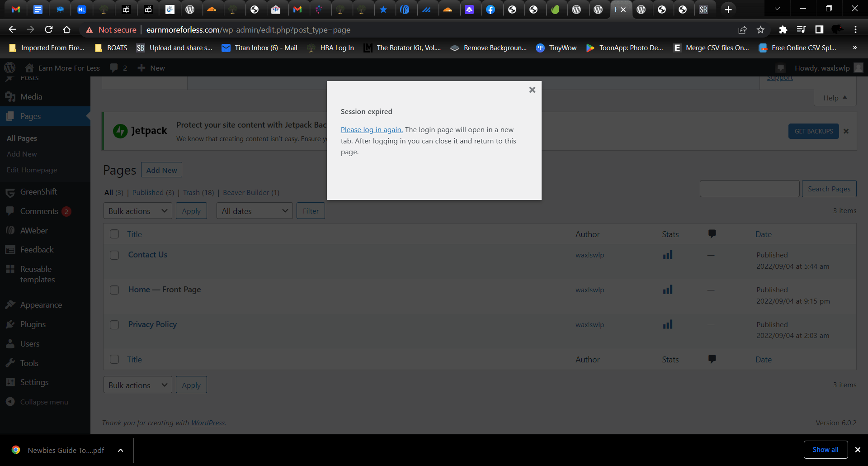868x466 pixels.
Task: Select the Privacy Policy row checkbox
Action: pyautogui.click(x=114, y=325)
